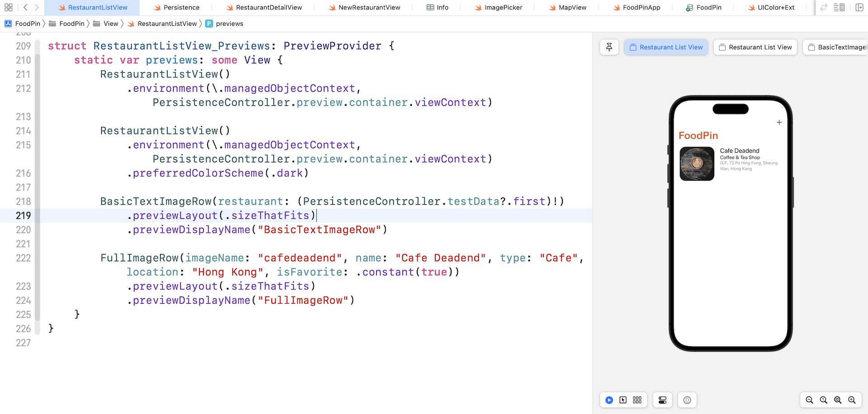Select second Restaurant List View preview
Screen dimensions: 868x414
click(x=755, y=47)
